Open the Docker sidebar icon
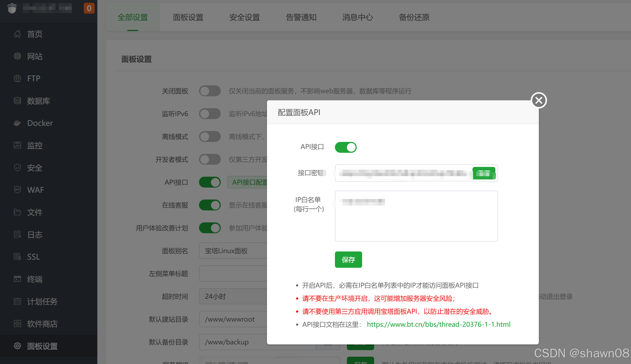This screenshot has height=364, width=631. click(x=17, y=123)
